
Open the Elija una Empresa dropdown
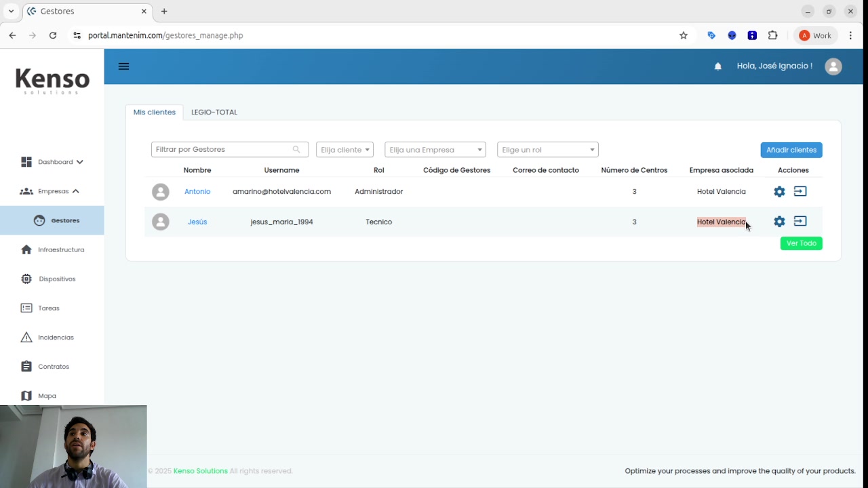pyautogui.click(x=435, y=150)
